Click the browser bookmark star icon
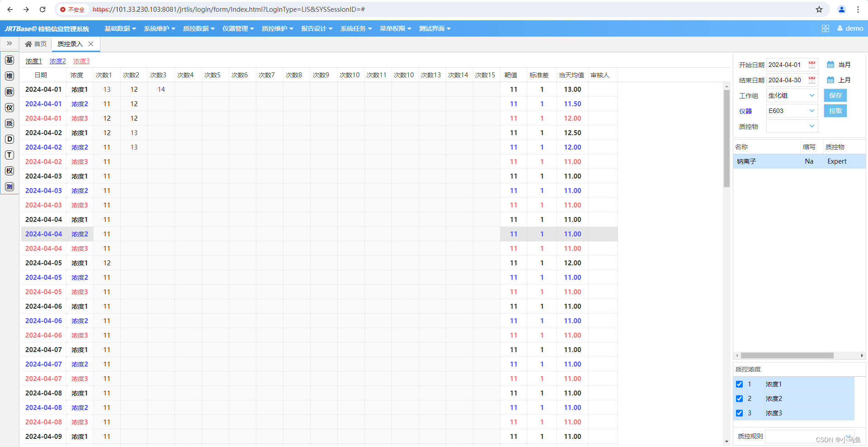This screenshot has width=868, height=447. (819, 9)
